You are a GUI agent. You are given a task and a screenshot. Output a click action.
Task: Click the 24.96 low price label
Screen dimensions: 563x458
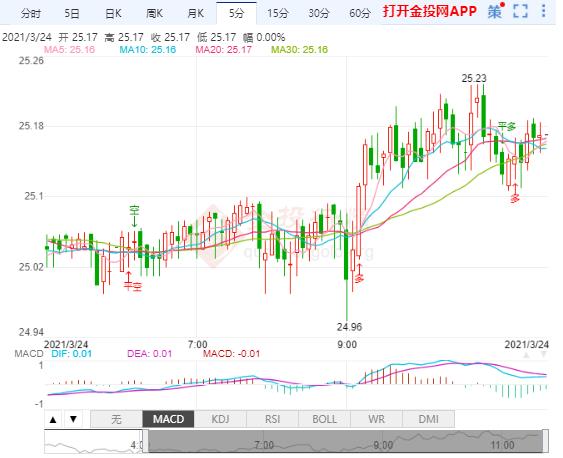point(349,327)
